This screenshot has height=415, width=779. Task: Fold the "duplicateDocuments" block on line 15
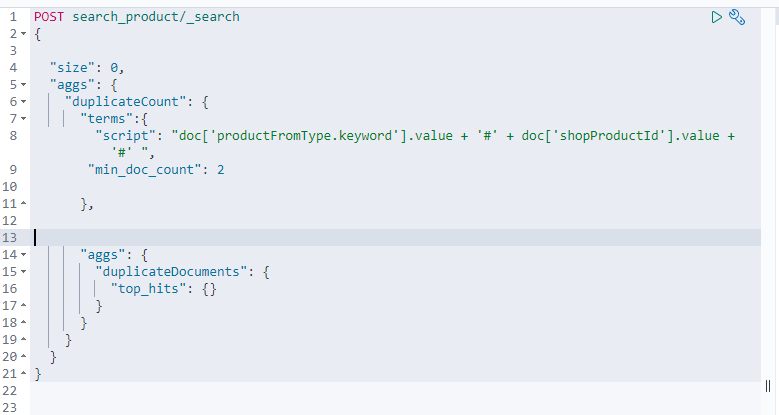click(x=23, y=272)
